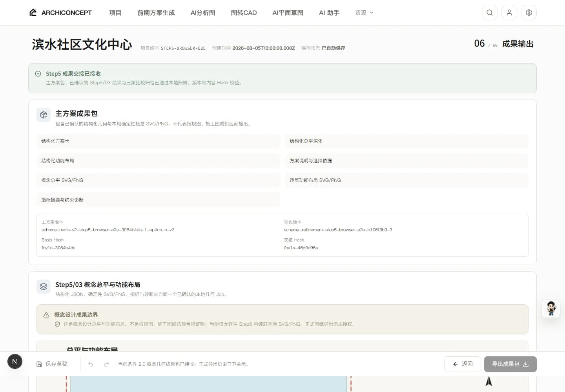Click the 滨水社区文化中心 project title
The image size is (565, 392).
click(x=82, y=44)
